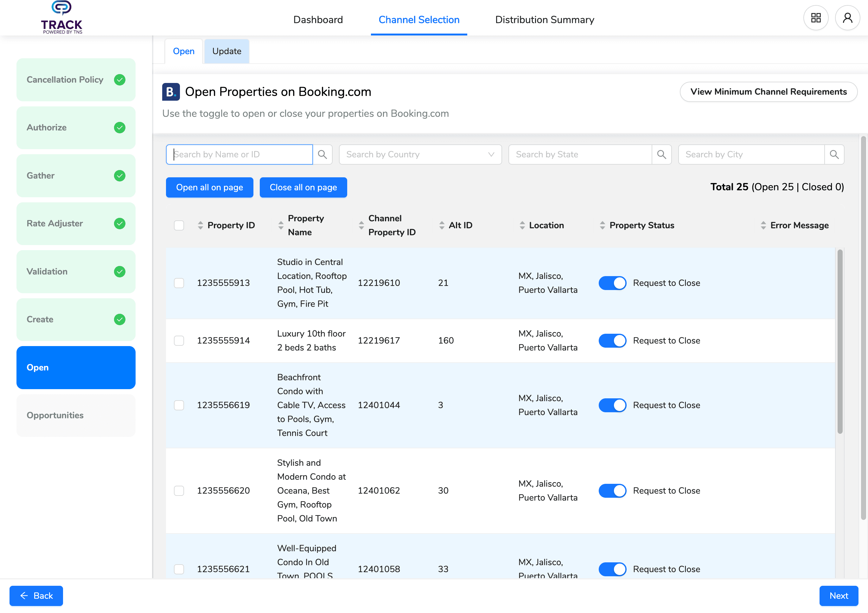Click channel property ID 12401062
868x613 pixels.
tap(379, 490)
